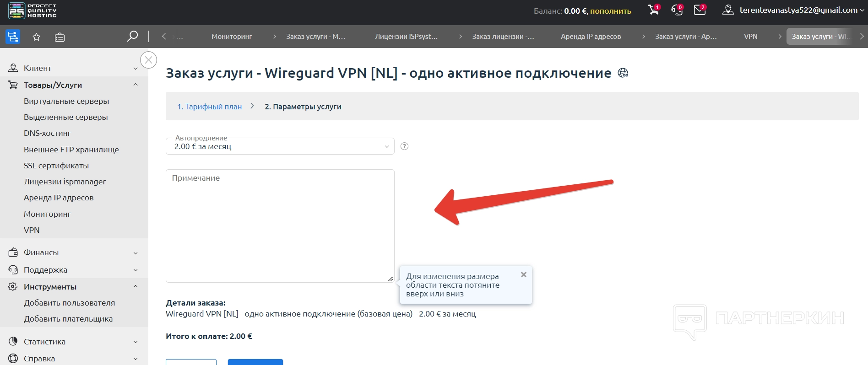Screen dimensions: 868x365
Task: Open Лицензии ispmanager in the sidebar
Action: click(x=65, y=182)
